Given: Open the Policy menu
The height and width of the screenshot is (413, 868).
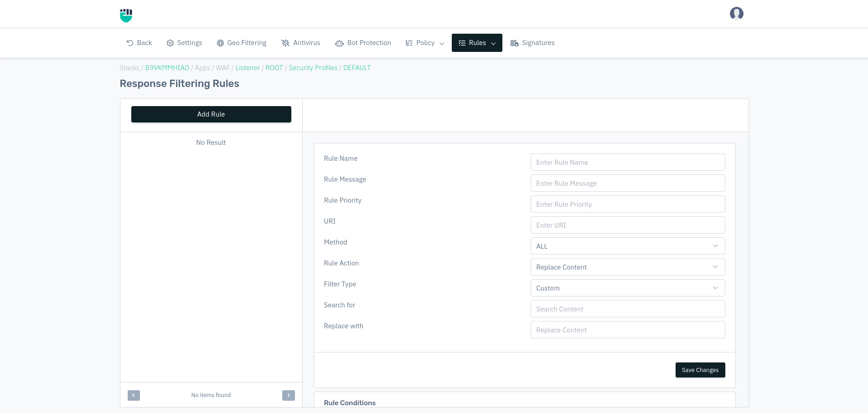Looking at the screenshot, I should pyautogui.click(x=425, y=43).
